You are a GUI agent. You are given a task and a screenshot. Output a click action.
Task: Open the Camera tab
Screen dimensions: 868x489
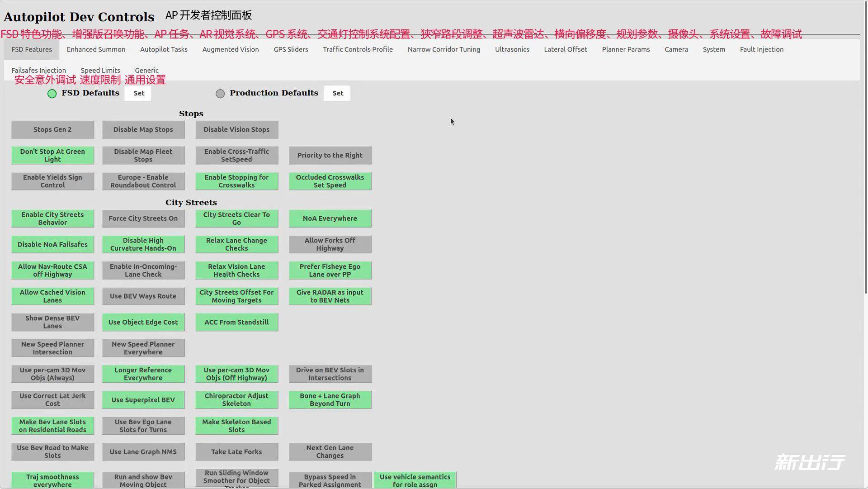click(676, 49)
